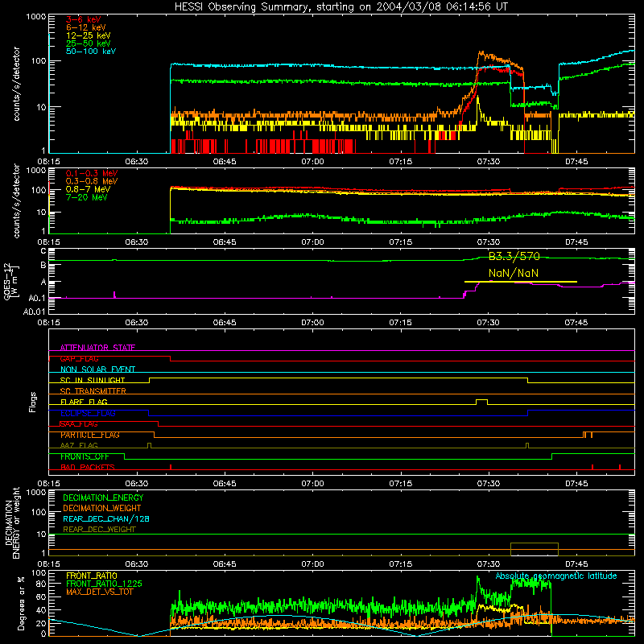Click the DECIMATION ENERGY or weight axis title
The height and width of the screenshot is (644, 644).
(12, 522)
